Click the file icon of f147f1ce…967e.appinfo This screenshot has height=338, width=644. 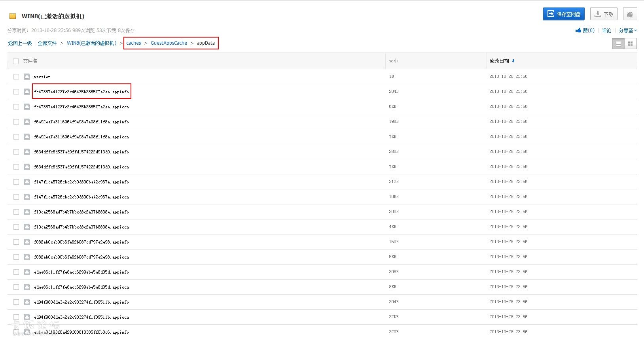[x=27, y=182]
